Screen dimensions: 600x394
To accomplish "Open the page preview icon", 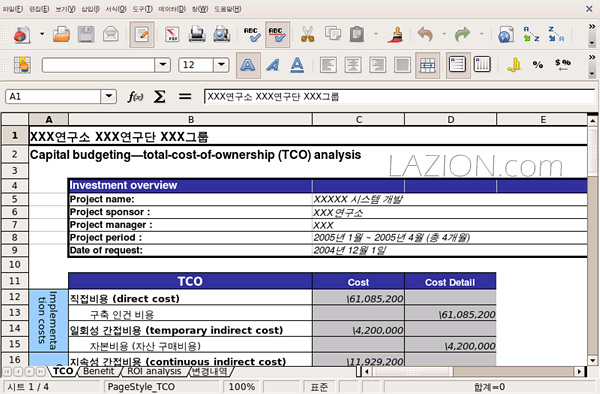I will (x=222, y=34).
